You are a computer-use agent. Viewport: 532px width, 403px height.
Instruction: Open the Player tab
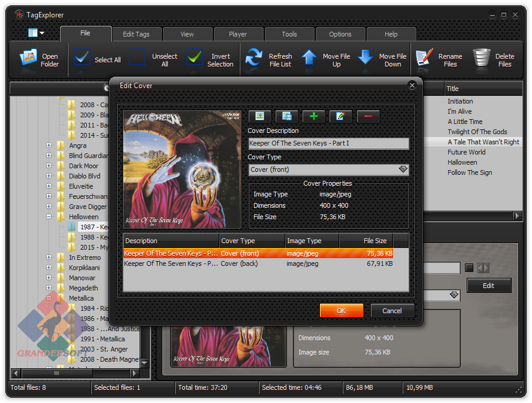pos(238,34)
